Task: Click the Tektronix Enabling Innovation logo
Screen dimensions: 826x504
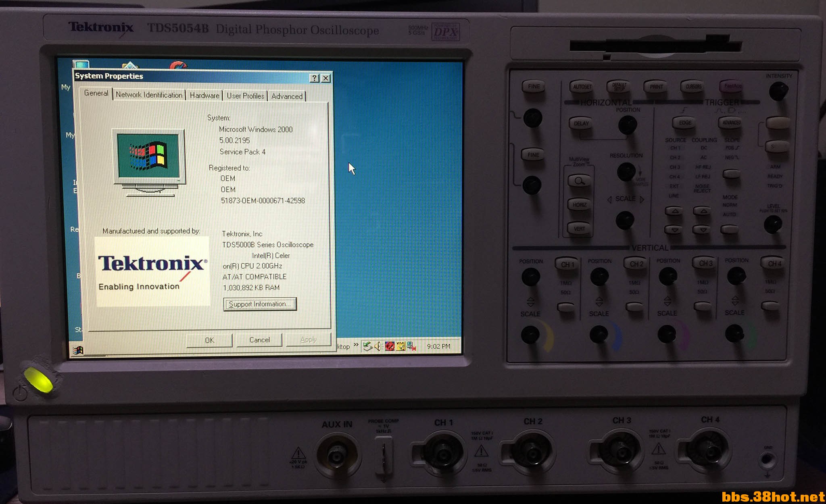Action: (152, 272)
